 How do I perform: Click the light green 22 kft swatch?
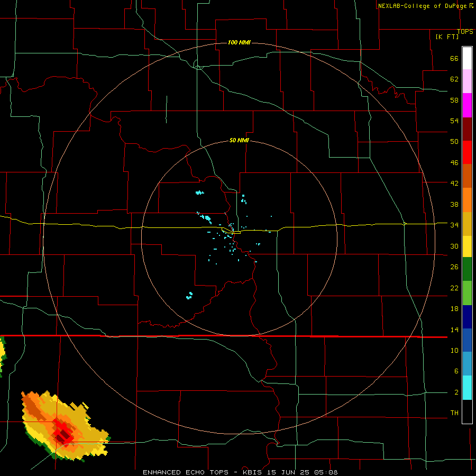click(x=467, y=293)
